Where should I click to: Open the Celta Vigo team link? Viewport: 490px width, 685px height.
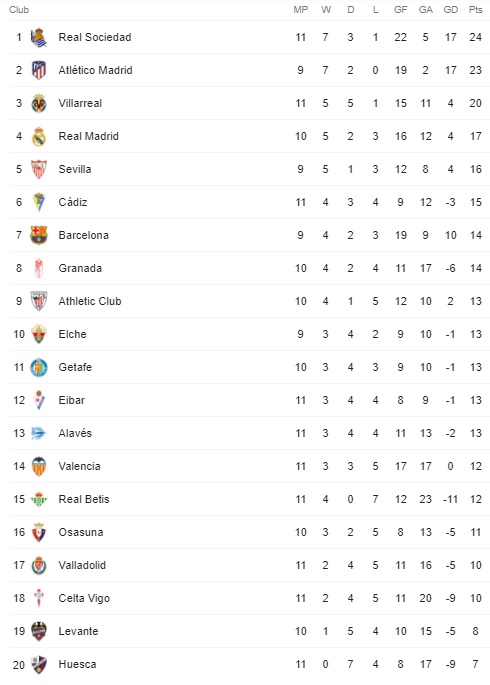coord(84,598)
